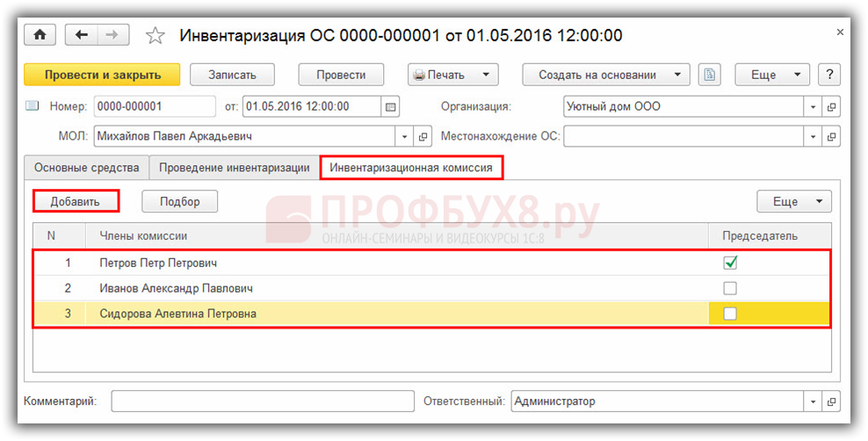Click into the Комментарий input field
This screenshot has height=441, width=868.
pos(263,401)
